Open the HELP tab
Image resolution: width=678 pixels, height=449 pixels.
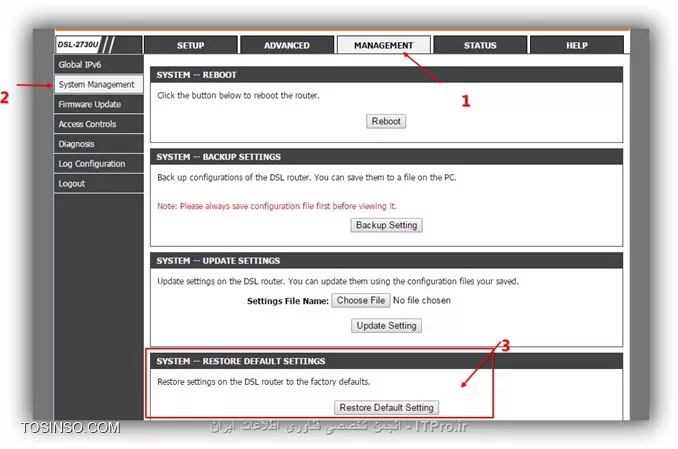[577, 45]
